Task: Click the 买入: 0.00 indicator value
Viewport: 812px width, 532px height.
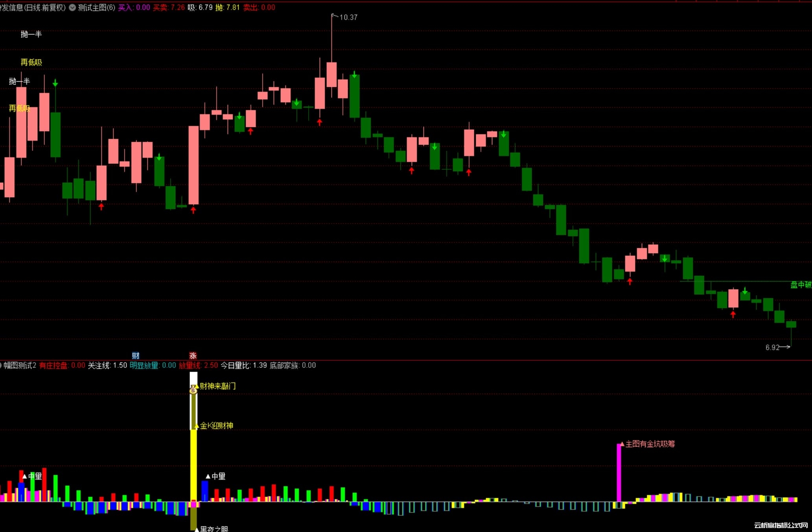Action: [134, 7]
